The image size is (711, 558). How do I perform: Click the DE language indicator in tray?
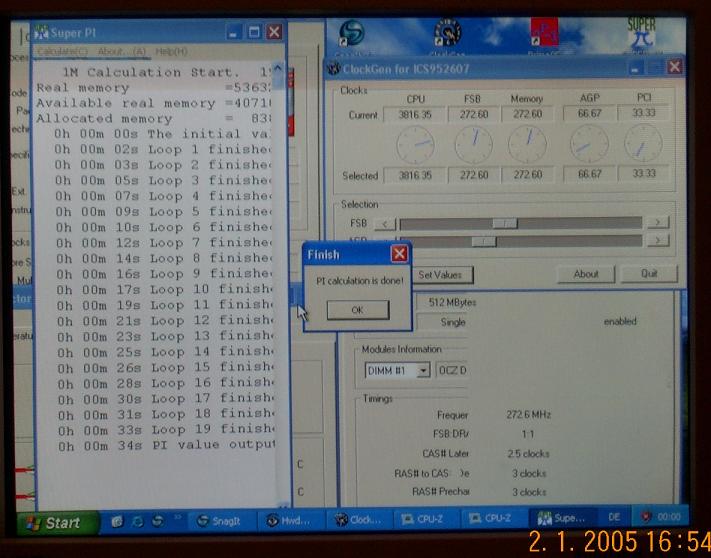coord(614,517)
